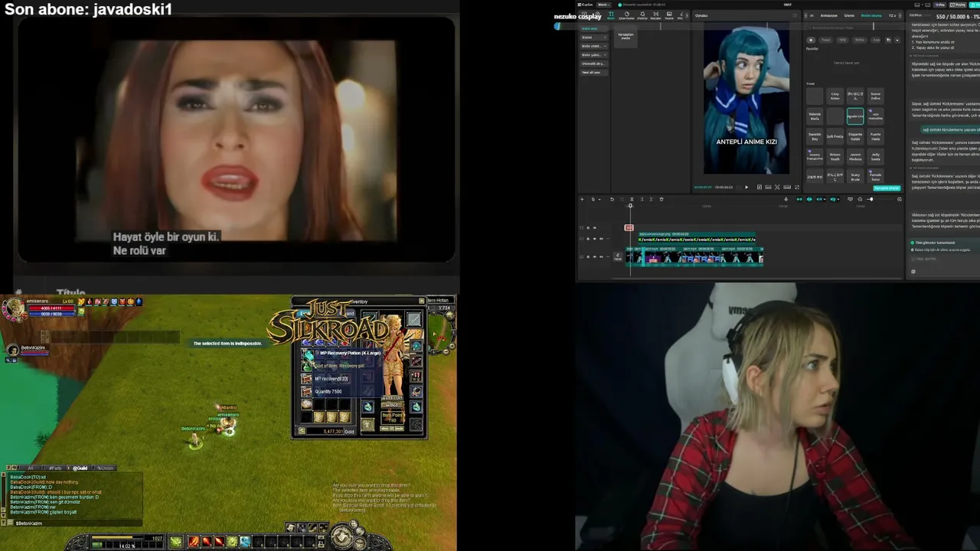Click the Pro badge in CapCut's title bar

tap(940, 5)
